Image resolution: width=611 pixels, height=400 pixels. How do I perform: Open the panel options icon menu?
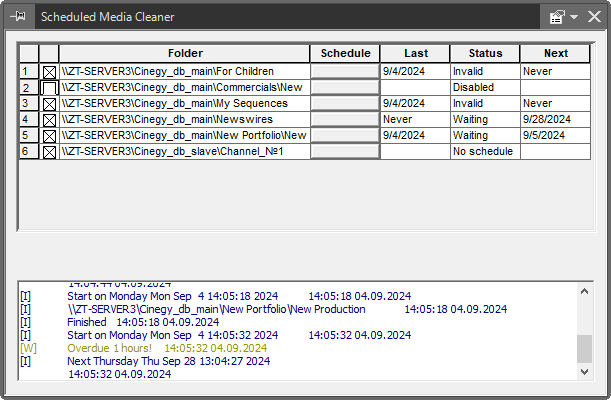click(557, 16)
